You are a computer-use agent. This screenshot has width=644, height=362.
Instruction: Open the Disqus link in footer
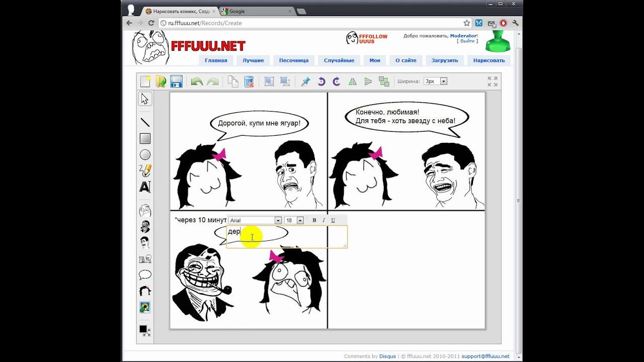pos(387,356)
